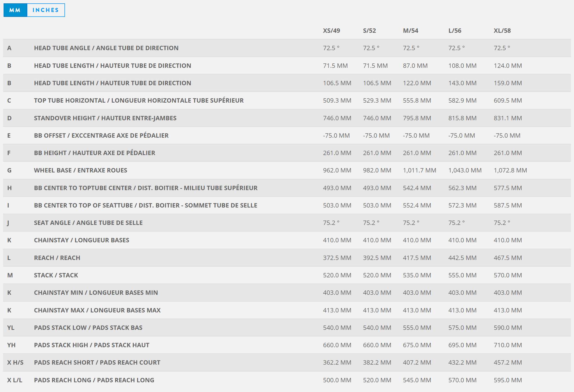
Task: Click BB Center to Top of Seattube label
Action: pyautogui.click(x=145, y=205)
